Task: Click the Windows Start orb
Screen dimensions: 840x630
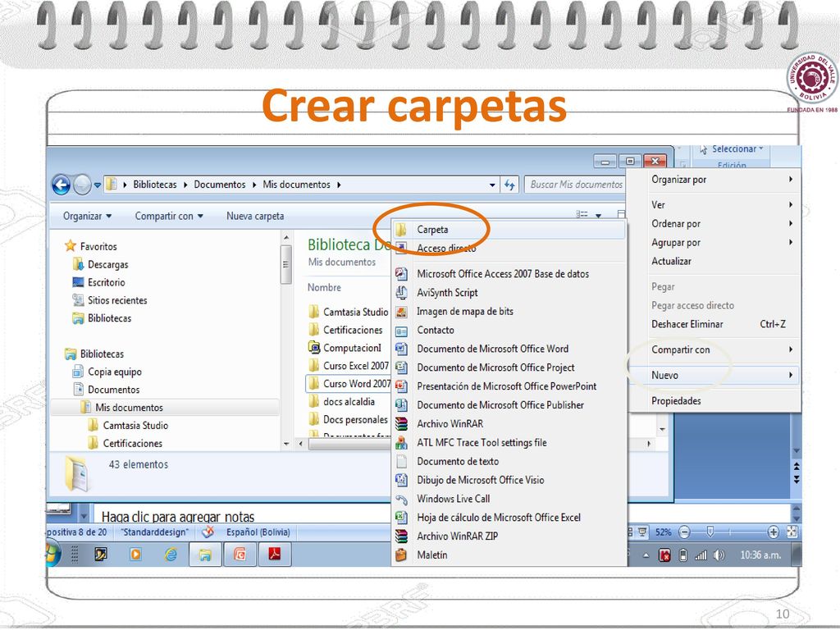Action: point(52,554)
